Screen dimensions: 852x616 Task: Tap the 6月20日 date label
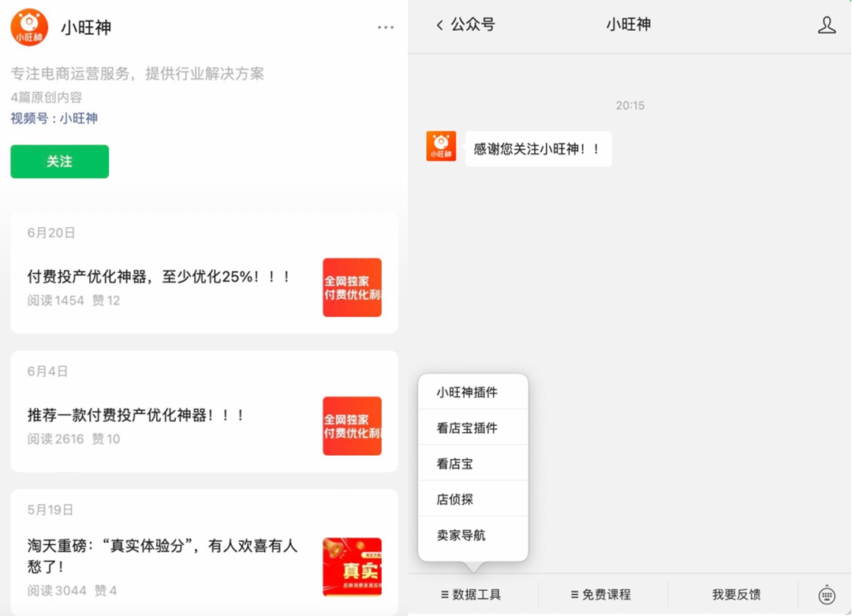51,233
